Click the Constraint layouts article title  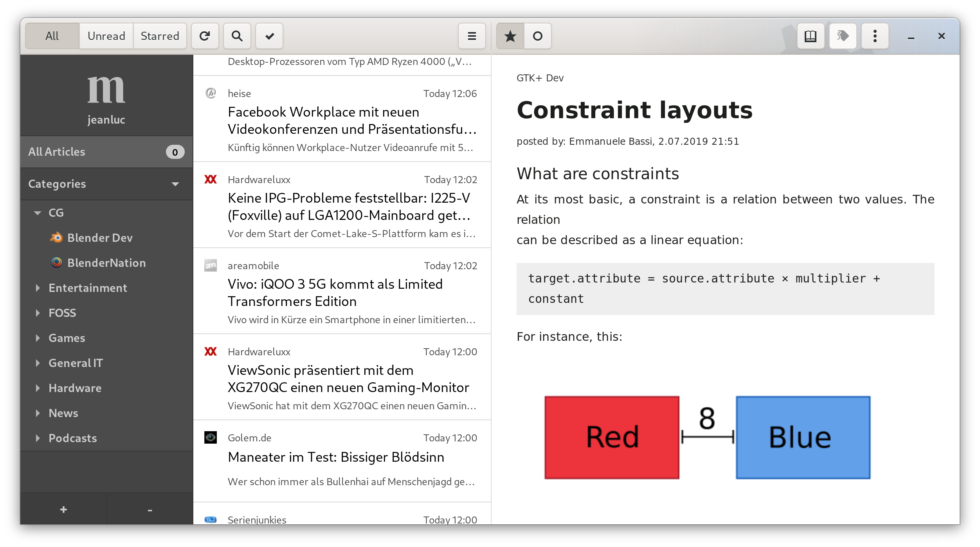tap(634, 110)
